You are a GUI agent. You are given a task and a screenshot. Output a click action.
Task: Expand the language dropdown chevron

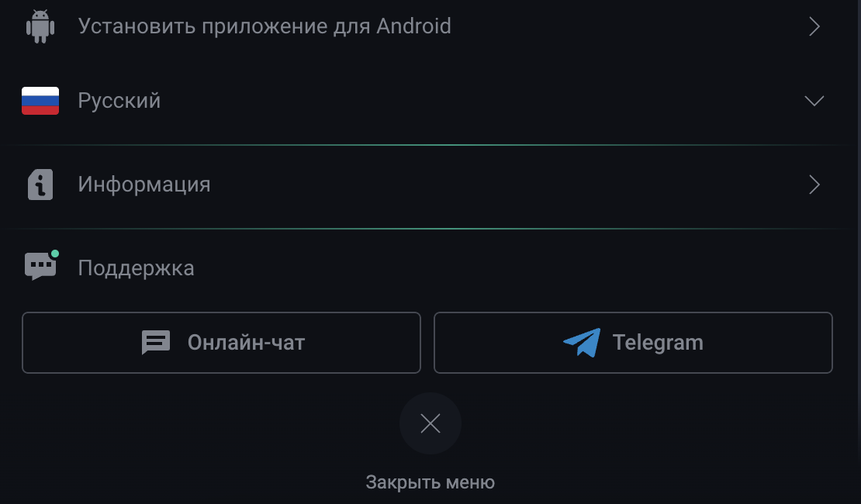tap(814, 101)
